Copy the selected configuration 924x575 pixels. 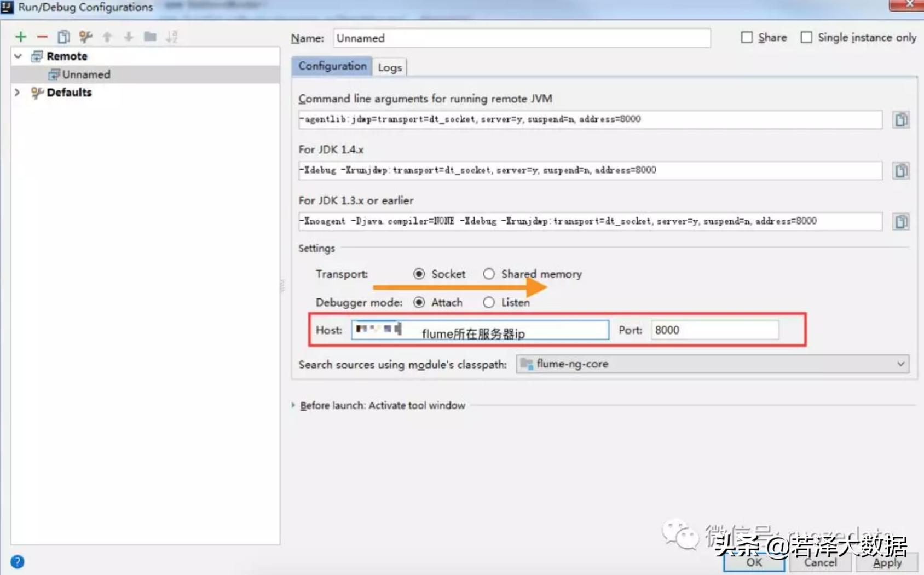63,37
